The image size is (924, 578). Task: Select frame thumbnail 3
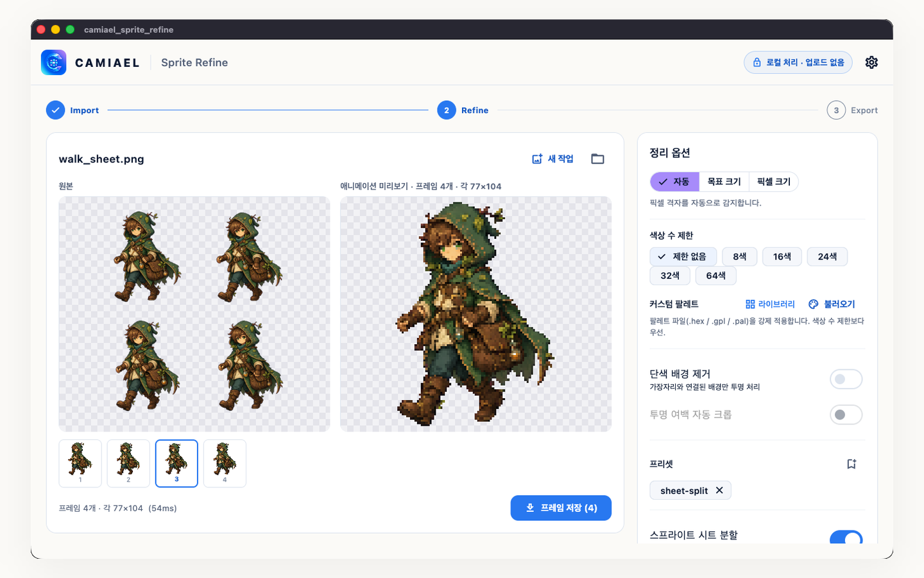point(176,464)
